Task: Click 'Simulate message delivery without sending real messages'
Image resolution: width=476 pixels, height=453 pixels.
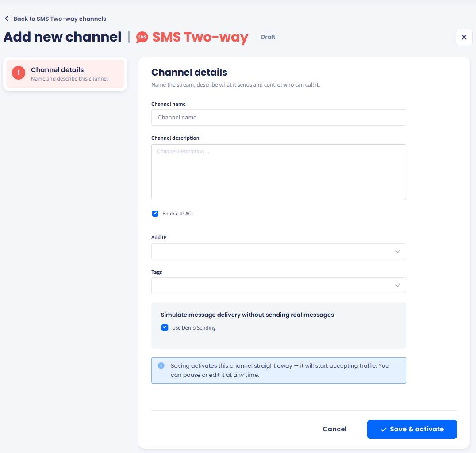Action: click(247, 315)
